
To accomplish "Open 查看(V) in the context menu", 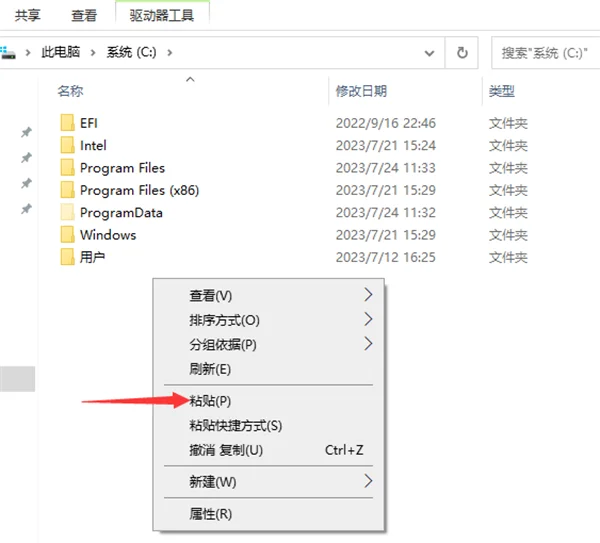I will (269, 295).
